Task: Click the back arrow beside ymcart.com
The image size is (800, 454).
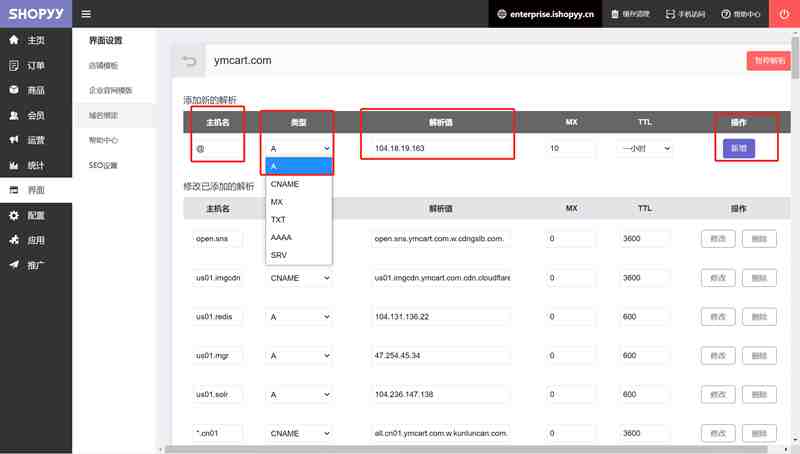Action: 189,61
